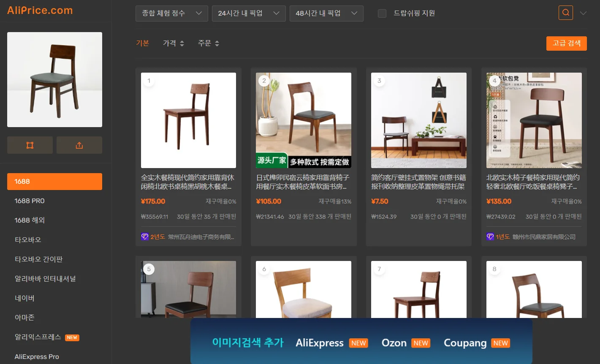600x364 pixels.
Task: Open product 6 chair thumbnail
Action: [x=304, y=289]
